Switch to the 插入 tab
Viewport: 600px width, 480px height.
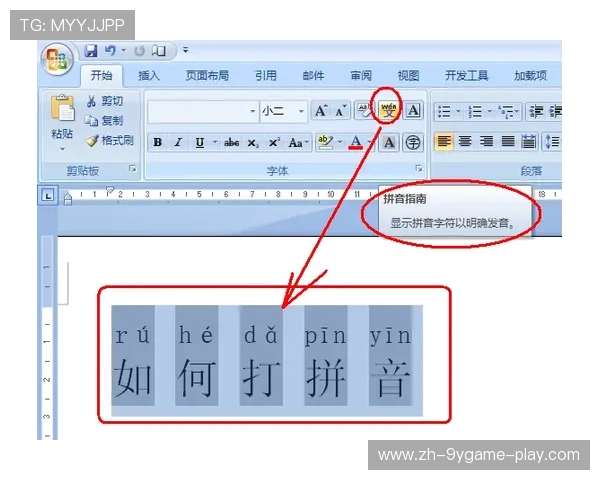point(148,76)
